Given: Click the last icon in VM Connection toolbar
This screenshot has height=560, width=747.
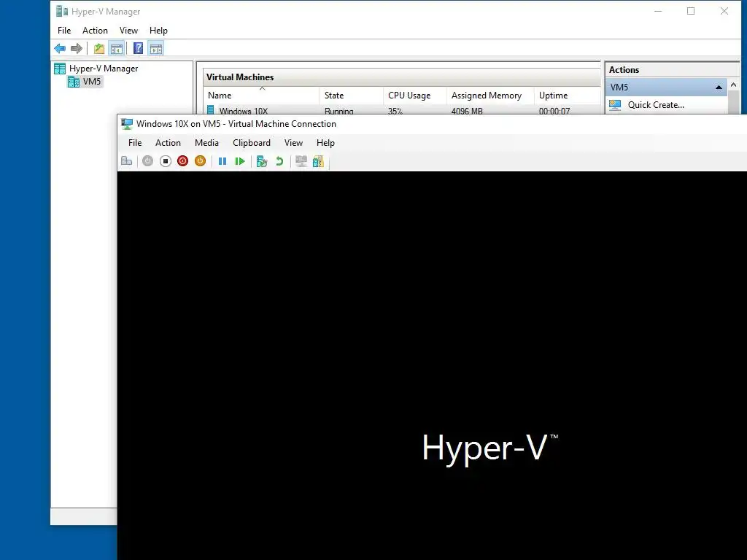Looking at the screenshot, I should click(318, 161).
